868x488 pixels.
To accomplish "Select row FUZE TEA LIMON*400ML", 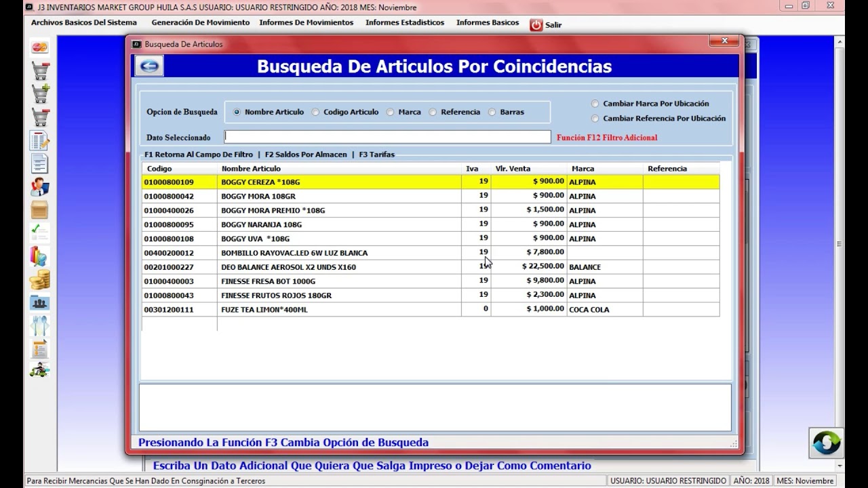I will [x=431, y=310].
